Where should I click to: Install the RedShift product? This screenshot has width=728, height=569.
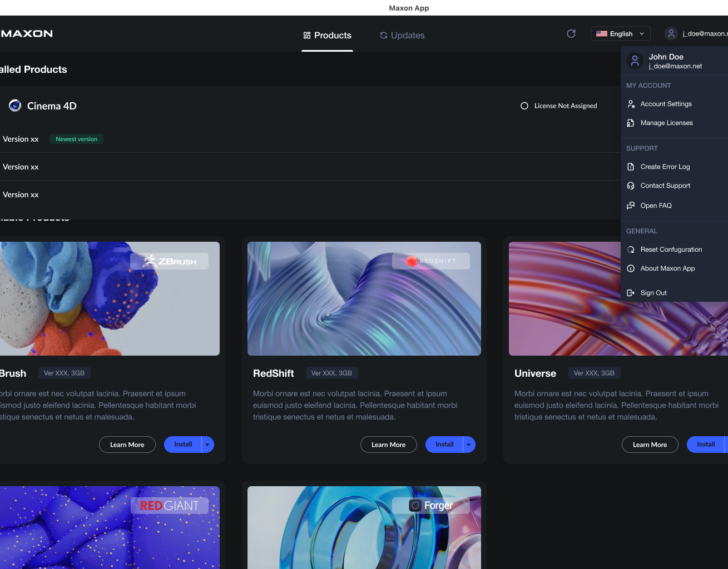pyautogui.click(x=444, y=445)
